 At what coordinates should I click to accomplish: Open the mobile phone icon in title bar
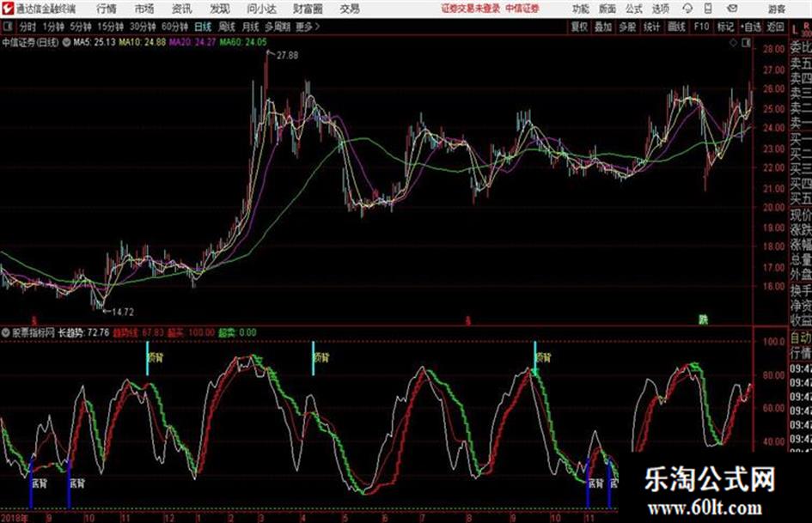point(708,9)
